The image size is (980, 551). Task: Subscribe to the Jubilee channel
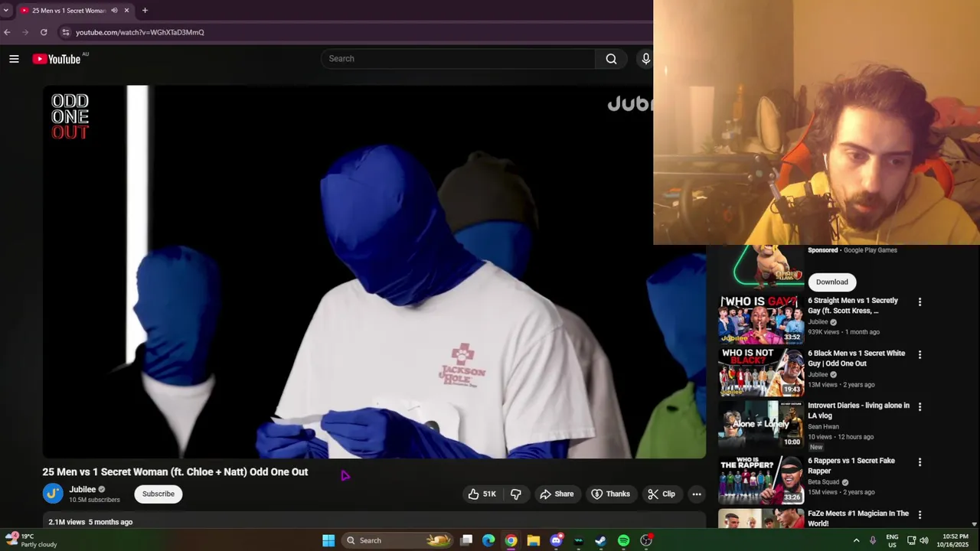[158, 494]
